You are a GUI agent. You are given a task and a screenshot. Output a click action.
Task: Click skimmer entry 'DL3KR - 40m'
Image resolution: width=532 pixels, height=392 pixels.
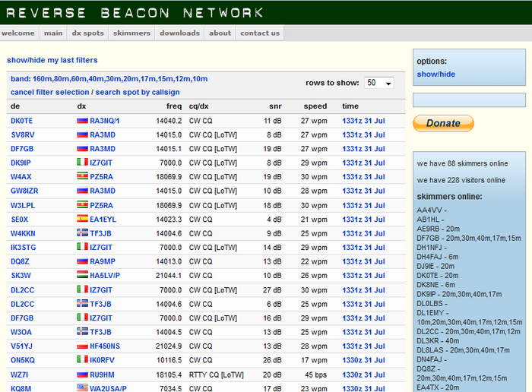[x=438, y=340]
